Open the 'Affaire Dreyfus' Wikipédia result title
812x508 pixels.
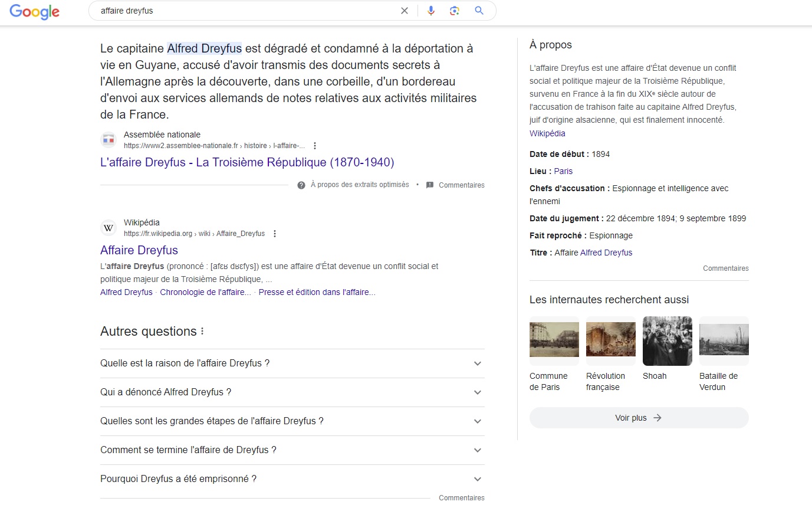[x=139, y=250]
